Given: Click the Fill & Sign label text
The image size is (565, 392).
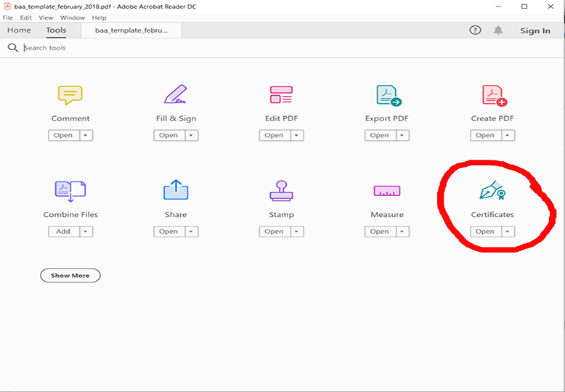Looking at the screenshot, I should [x=176, y=118].
